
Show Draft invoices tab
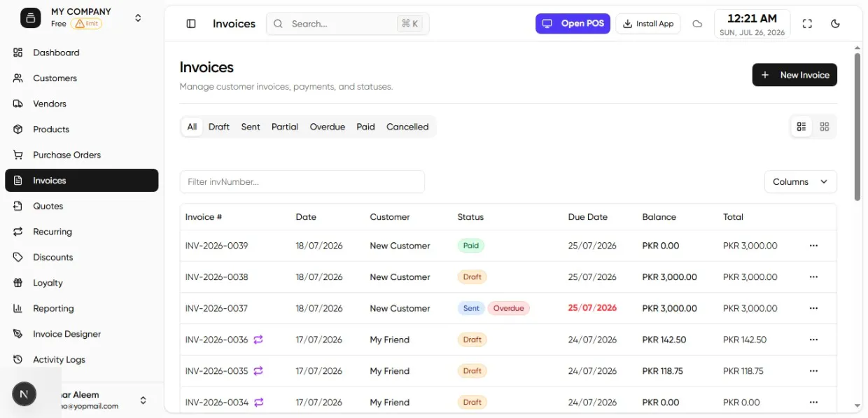point(219,127)
